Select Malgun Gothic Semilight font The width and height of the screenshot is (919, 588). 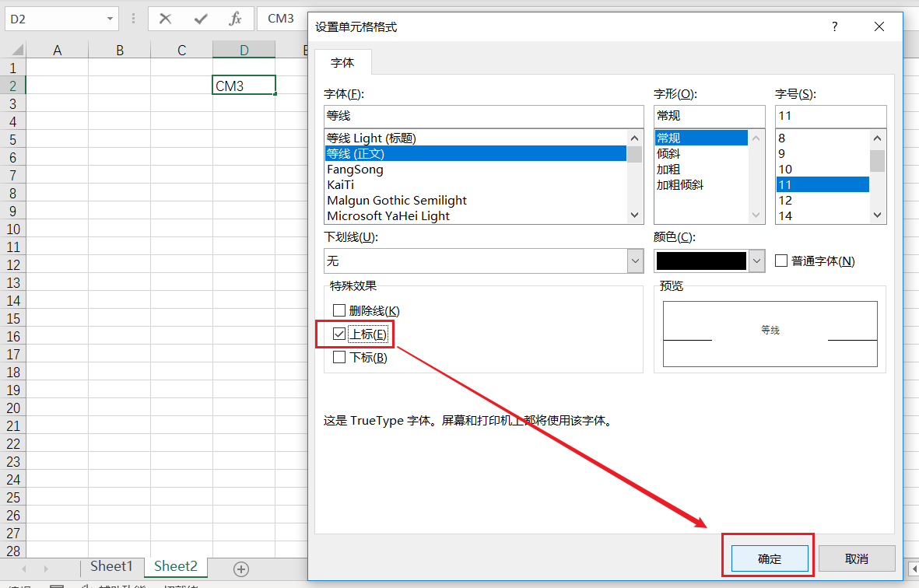coord(475,201)
